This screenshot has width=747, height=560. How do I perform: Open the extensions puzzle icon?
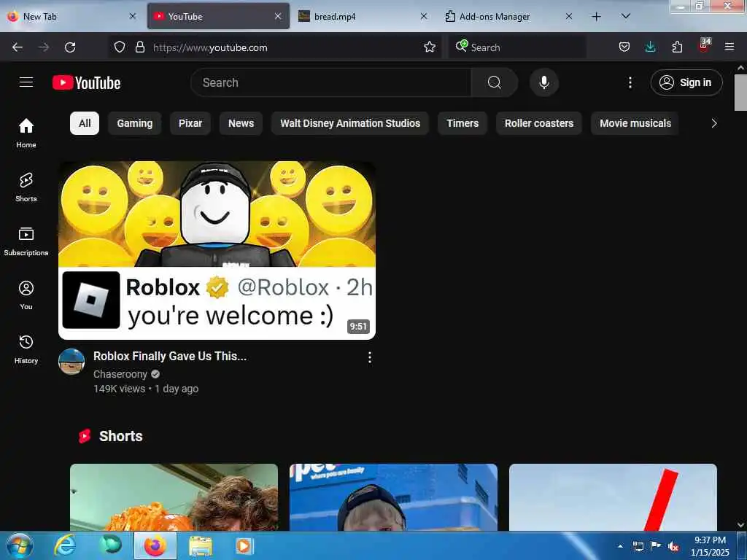(x=677, y=47)
